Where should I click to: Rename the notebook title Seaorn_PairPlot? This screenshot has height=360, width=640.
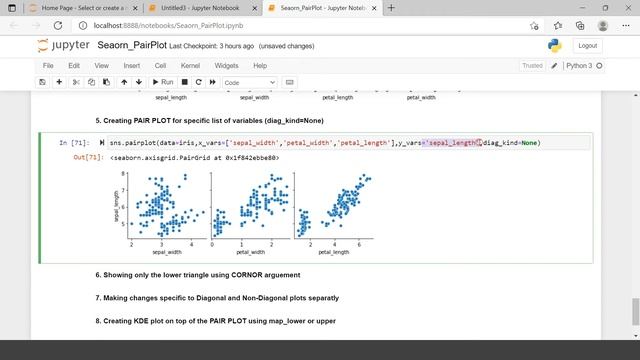click(x=132, y=45)
